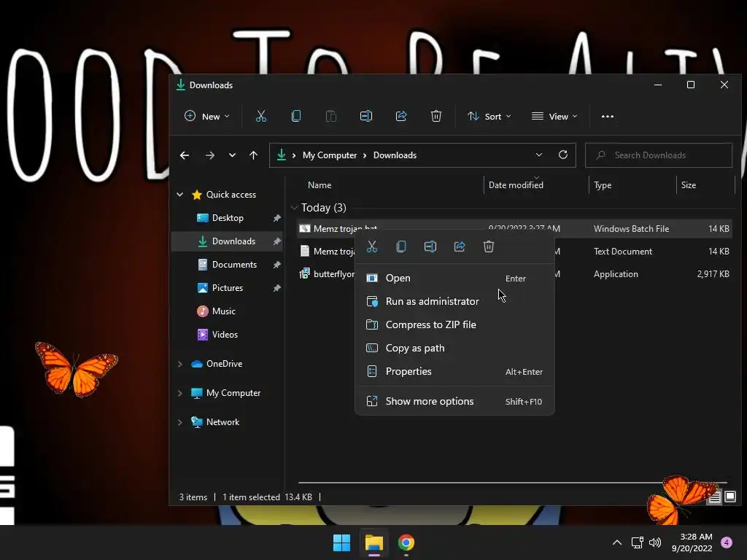Image resolution: width=747 pixels, height=560 pixels.
Task: Choose Copy as path
Action: coord(454,348)
